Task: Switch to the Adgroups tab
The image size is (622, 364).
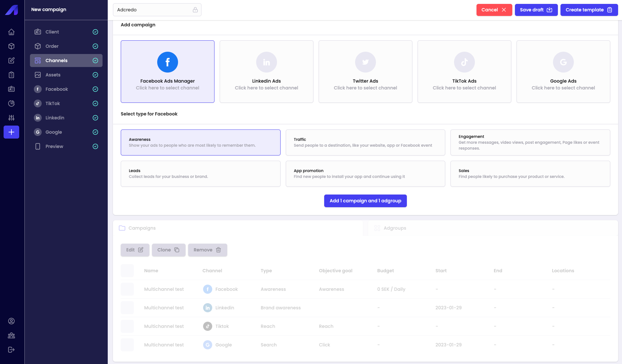Action: tap(493, 228)
